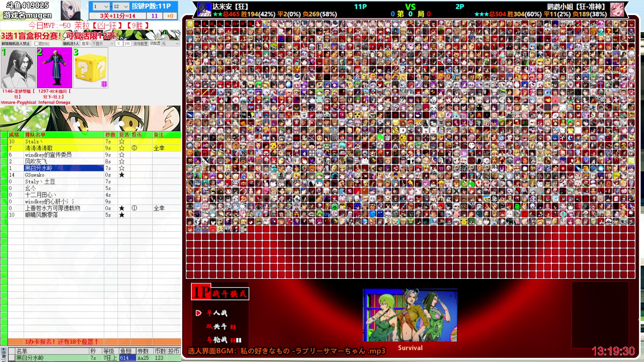Click the Aa25 cell in bottom grid
644x362 pixels.
tap(144, 358)
